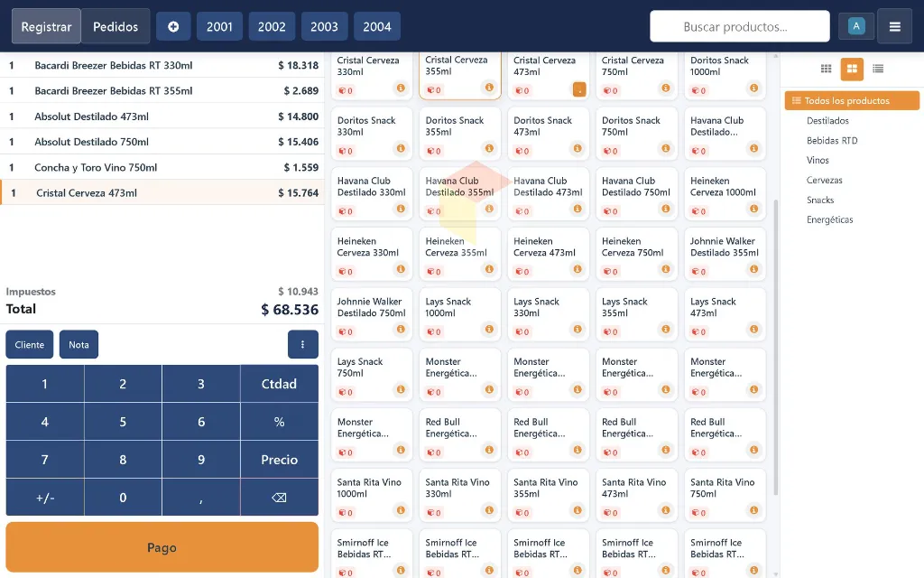Open the Registrar tab
Viewport: 924px width, 578px height.
[x=46, y=26]
